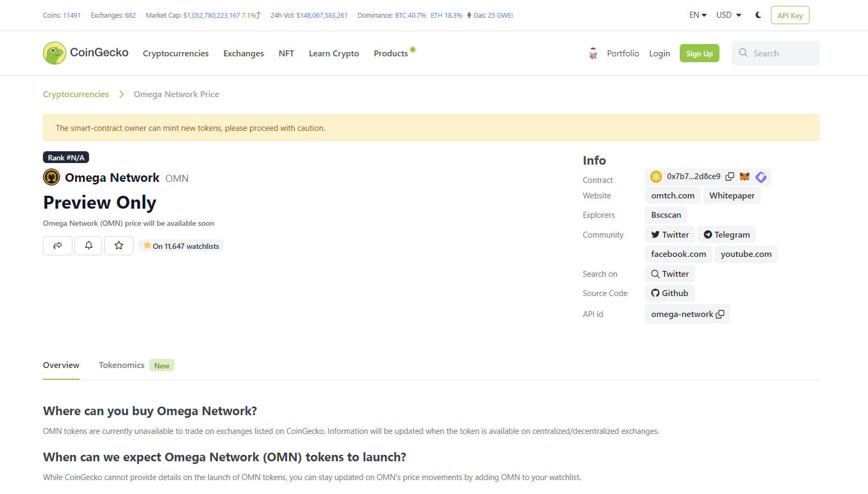The height and width of the screenshot is (494, 868).
Task: Click the candy machine icon beside Portfolio
Action: [593, 53]
